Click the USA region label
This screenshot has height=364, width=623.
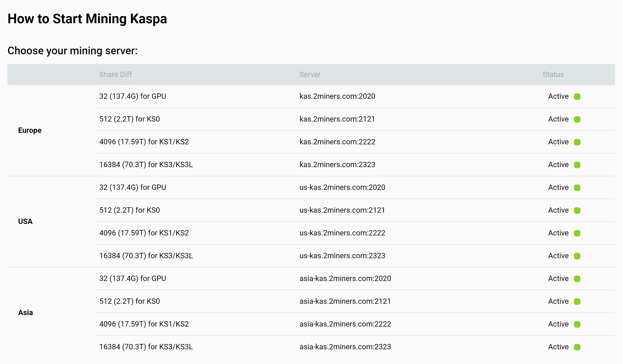pyautogui.click(x=25, y=221)
